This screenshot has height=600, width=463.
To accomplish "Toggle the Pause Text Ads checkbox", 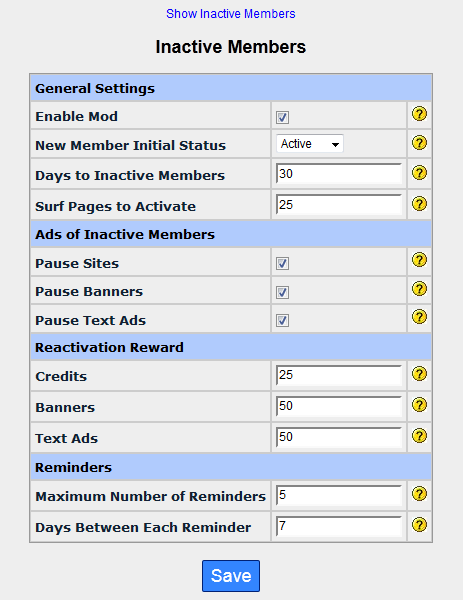I will click(x=282, y=321).
